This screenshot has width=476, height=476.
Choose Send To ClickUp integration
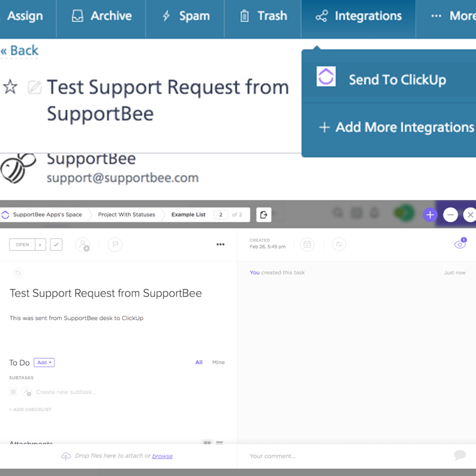click(x=389, y=80)
